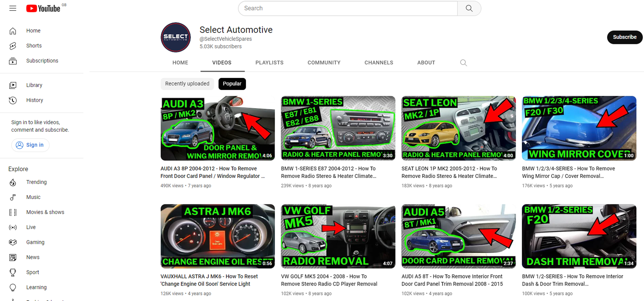
Task: Open the SEAT LEON 1P MK2 video title
Action: tap(449, 172)
